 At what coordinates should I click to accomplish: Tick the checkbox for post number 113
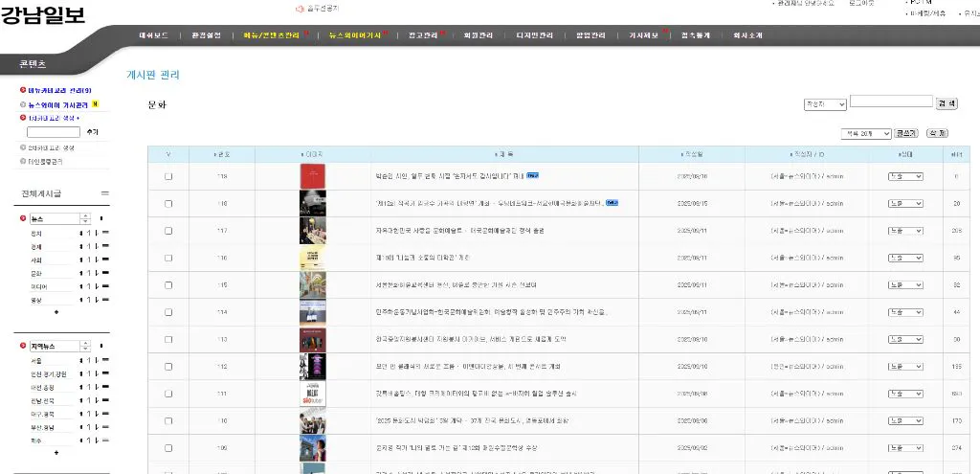point(168,340)
